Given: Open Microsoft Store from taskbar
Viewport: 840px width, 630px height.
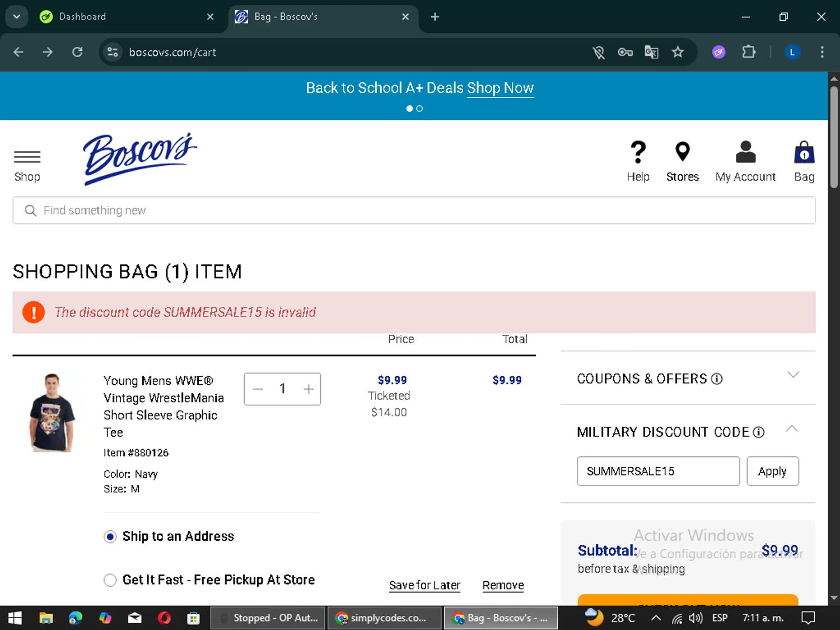Looking at the screenshot, I should click(193, 618).
